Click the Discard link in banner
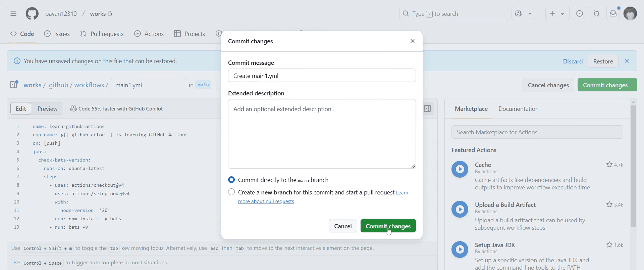This screenshot has width=644, height=270. [573, 61]
